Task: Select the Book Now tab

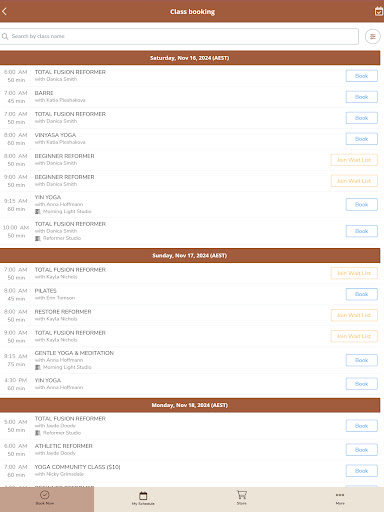Action: [x=45, y=498]
